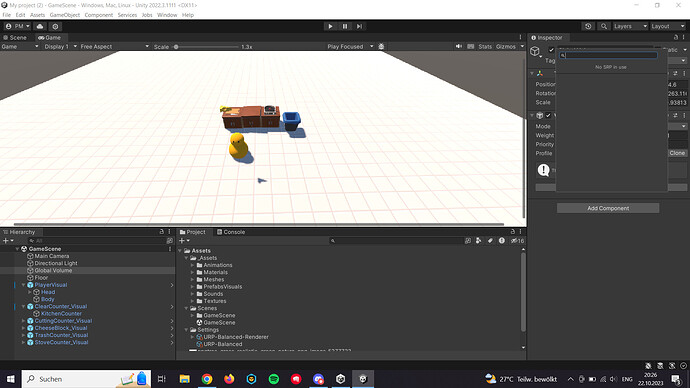
Task: Click the search by type icon in Project
Action: pos(478,241)
